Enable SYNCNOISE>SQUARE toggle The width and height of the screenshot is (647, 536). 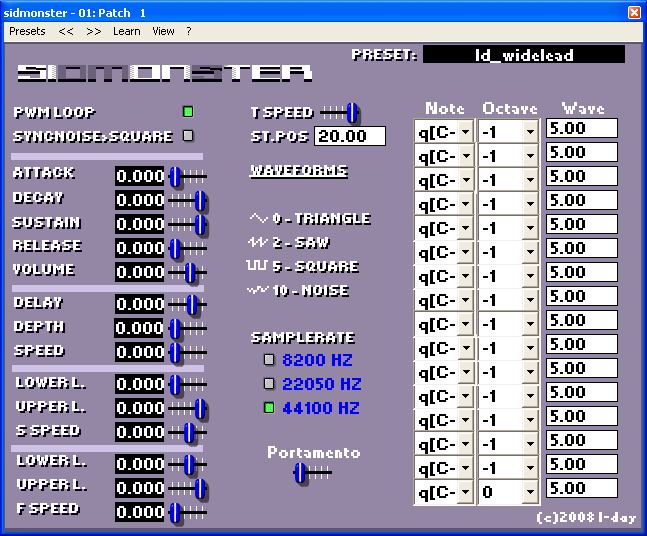coord(188,135)
